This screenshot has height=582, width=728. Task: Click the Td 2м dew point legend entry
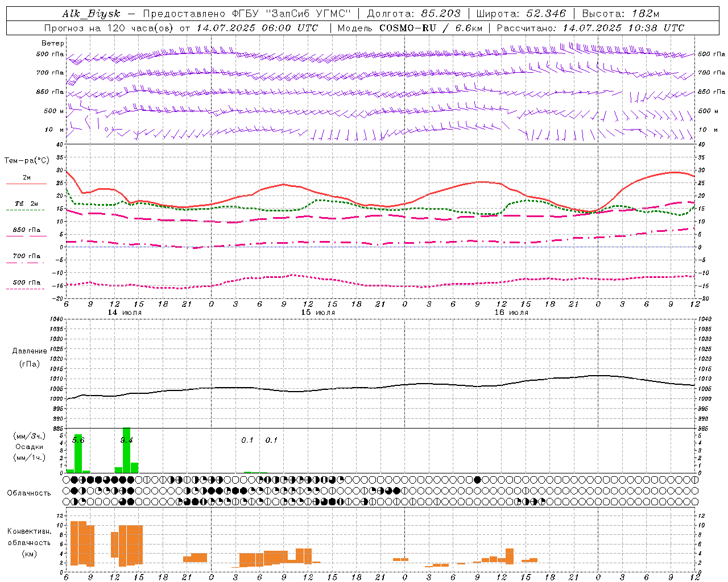click(x=27, y=203)
